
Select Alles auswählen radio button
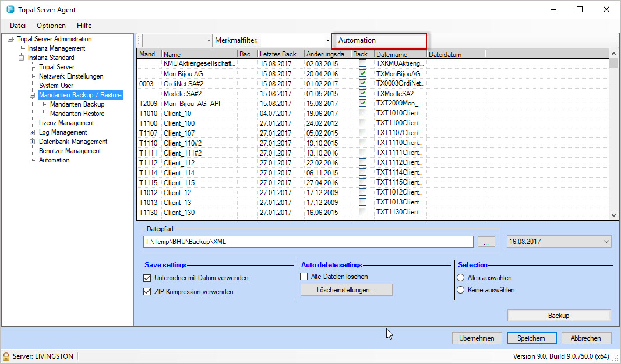[x=461, y=278]
